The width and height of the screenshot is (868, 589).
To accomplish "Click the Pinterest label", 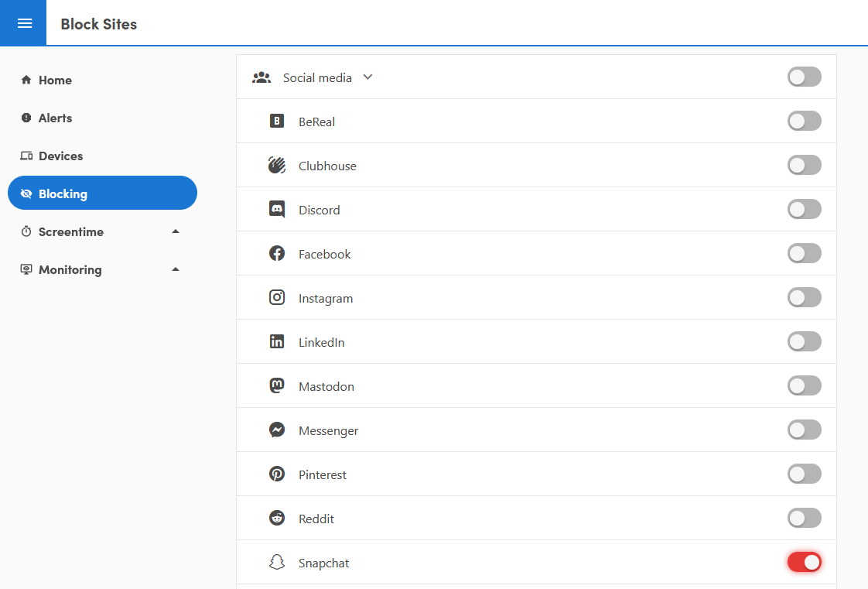I will tap(322, 474).
